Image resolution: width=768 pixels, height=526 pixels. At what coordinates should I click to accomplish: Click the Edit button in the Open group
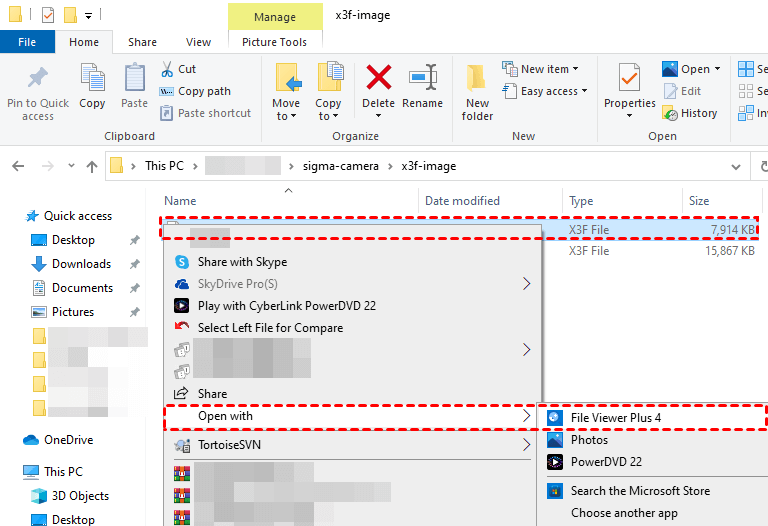pyautogui.click(x=682, y=91)
